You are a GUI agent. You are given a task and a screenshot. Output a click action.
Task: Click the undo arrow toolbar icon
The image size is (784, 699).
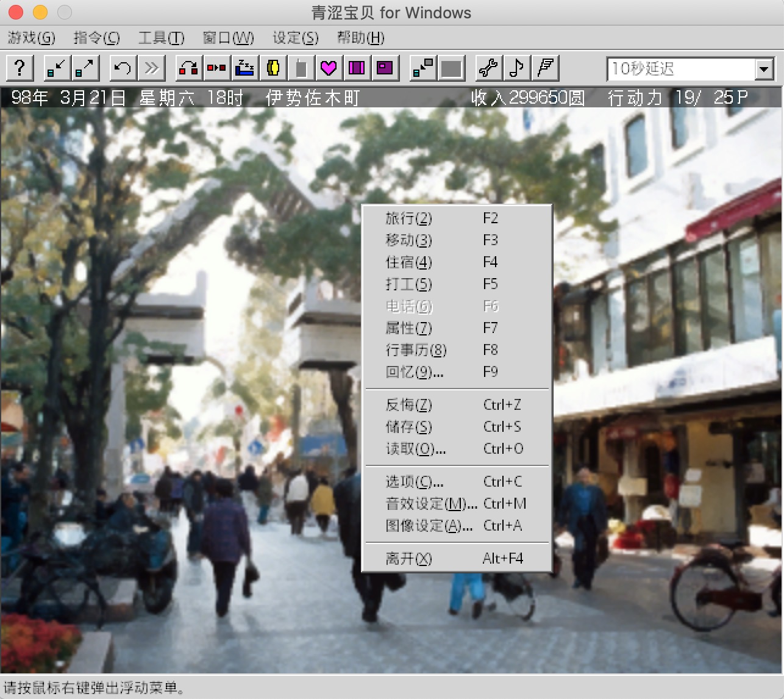coord(123,68)
